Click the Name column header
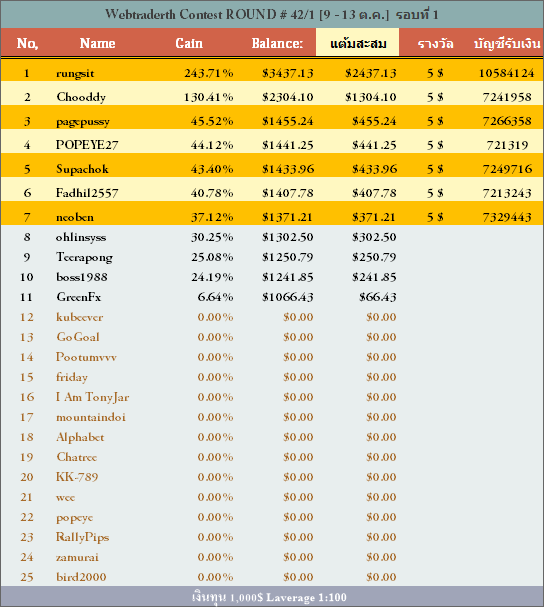Screen dimensions: 544x607 point(97,43)
